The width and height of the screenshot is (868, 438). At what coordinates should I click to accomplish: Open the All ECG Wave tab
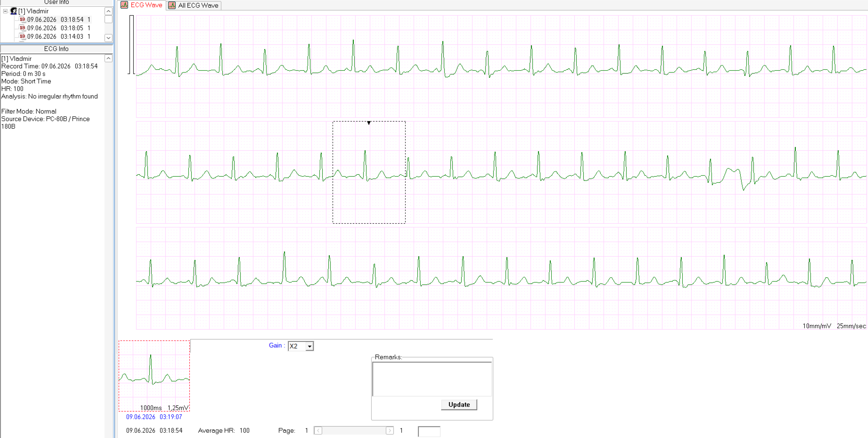click(194, 5)
